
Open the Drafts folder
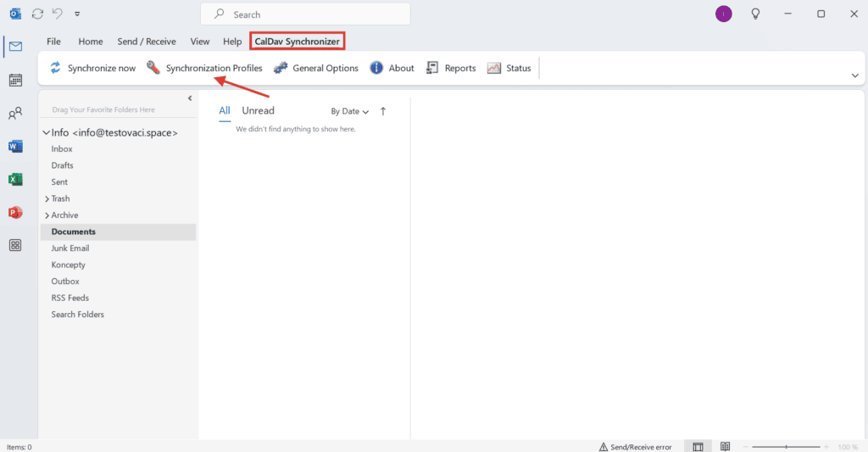coord(62,165)
